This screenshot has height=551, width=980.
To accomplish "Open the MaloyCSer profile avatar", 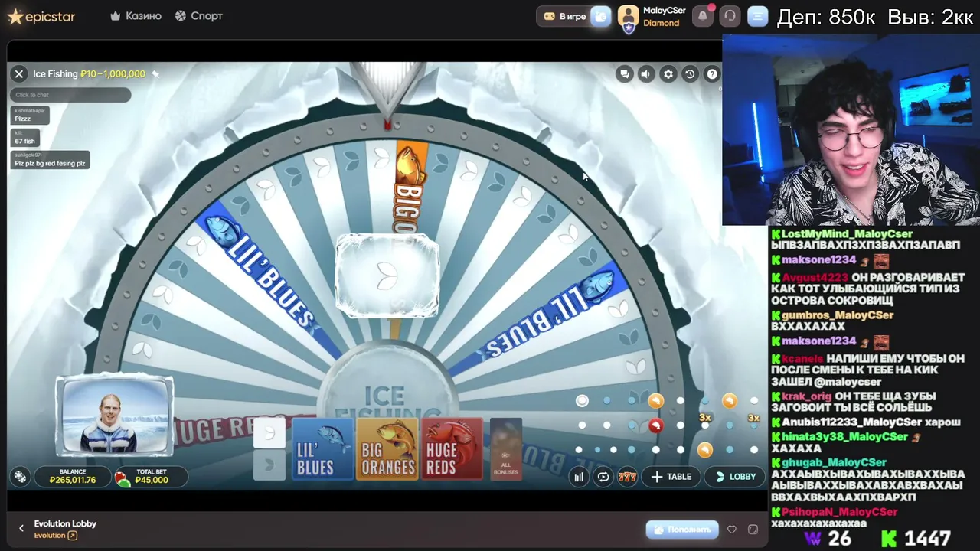I will coord(629,16).
